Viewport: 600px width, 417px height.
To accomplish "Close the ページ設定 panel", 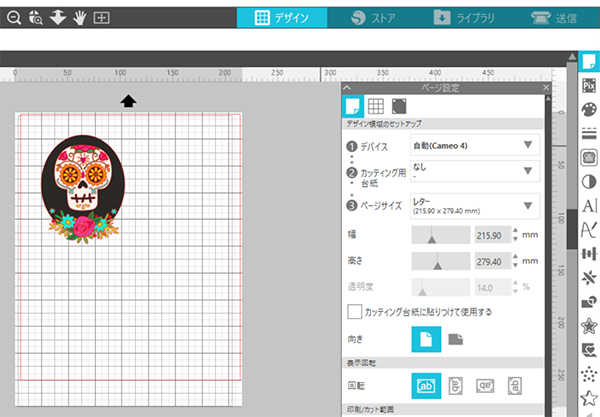I will [546, 88].
